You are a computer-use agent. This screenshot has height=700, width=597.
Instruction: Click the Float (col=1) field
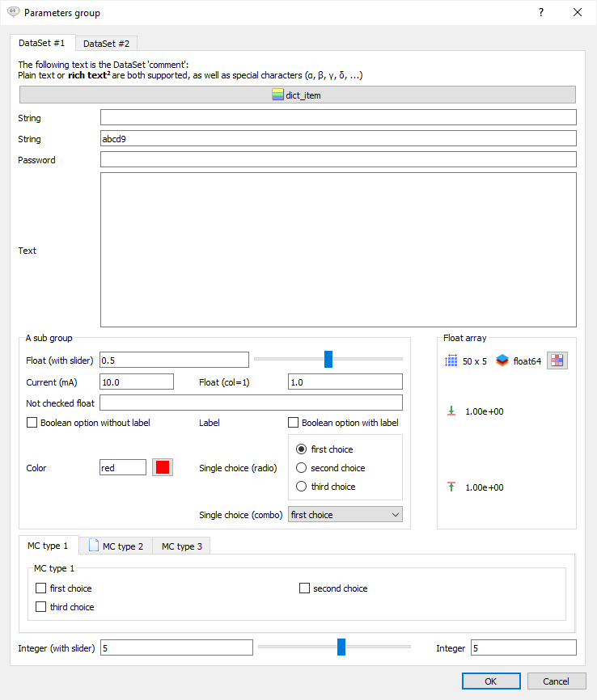[x=345, y=382]
